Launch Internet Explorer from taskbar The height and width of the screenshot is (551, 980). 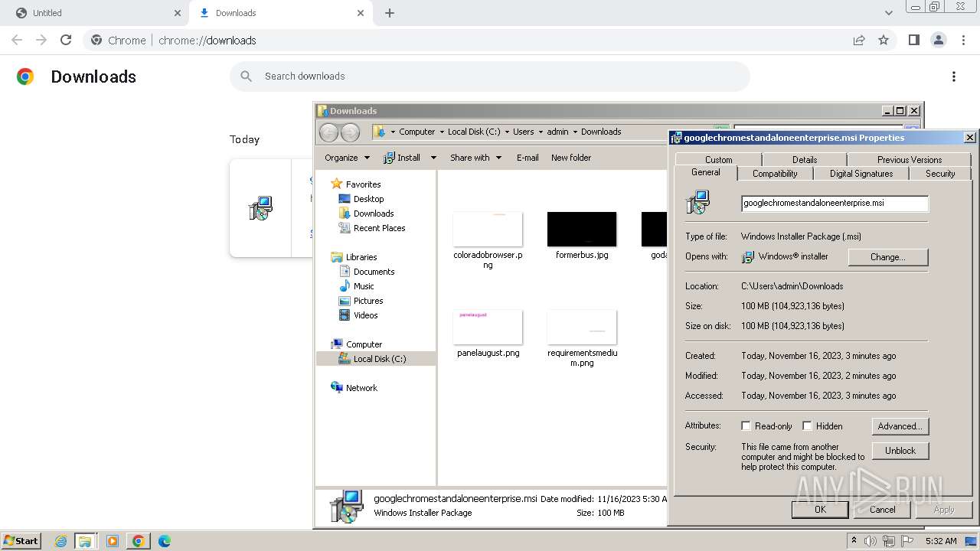tap(60, 541)
